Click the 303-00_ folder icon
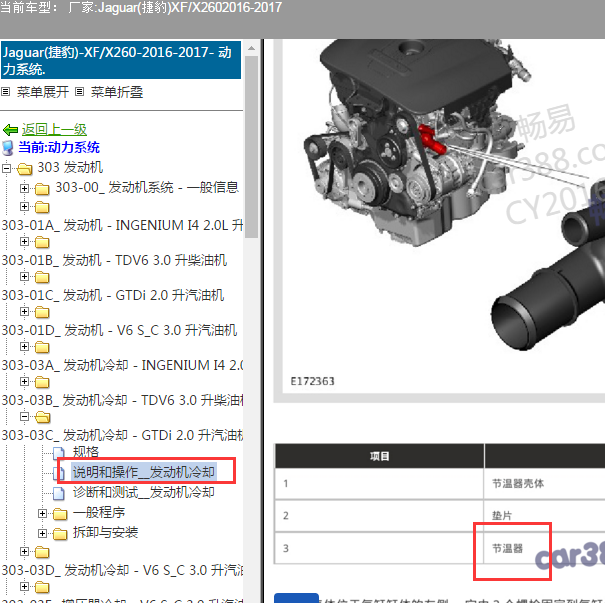The width and height of the screenshot is (605, 603). (x=42, y=189)
